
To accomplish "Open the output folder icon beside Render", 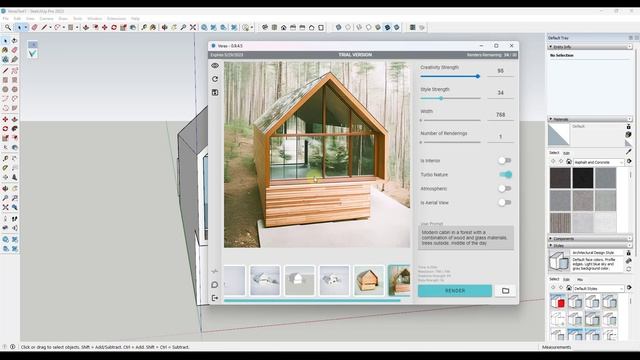I will [505, 291].
